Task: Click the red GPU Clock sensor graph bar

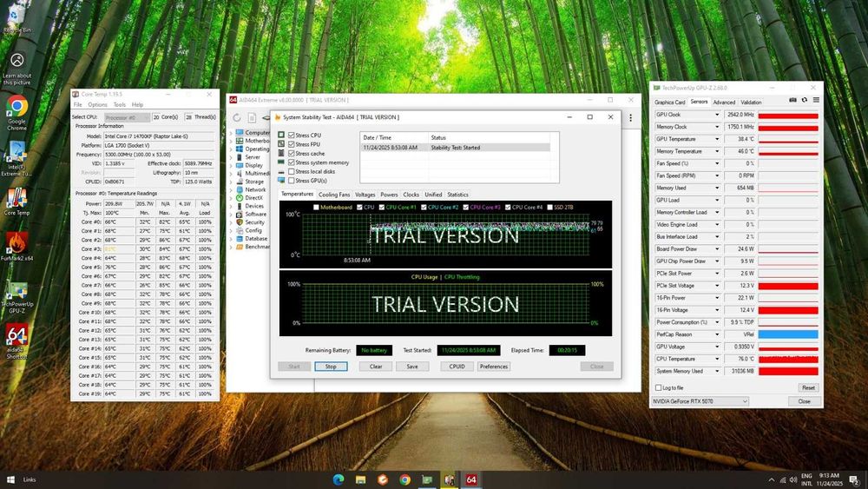Action: [x=788, y=116]
